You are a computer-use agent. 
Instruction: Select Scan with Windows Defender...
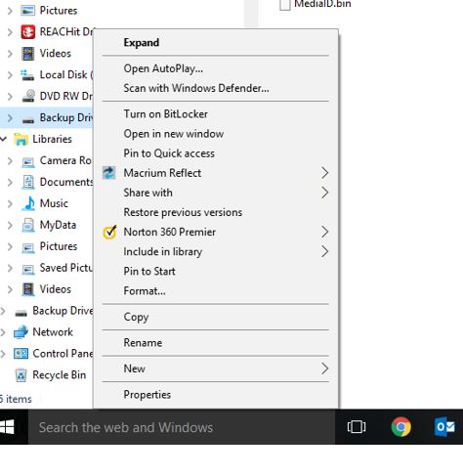click(216, 88)
